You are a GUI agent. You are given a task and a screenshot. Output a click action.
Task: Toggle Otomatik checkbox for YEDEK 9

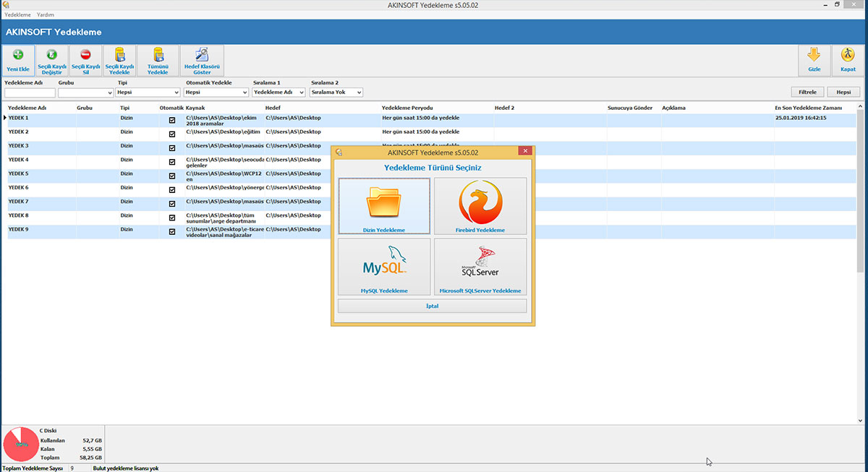[172, 231]
